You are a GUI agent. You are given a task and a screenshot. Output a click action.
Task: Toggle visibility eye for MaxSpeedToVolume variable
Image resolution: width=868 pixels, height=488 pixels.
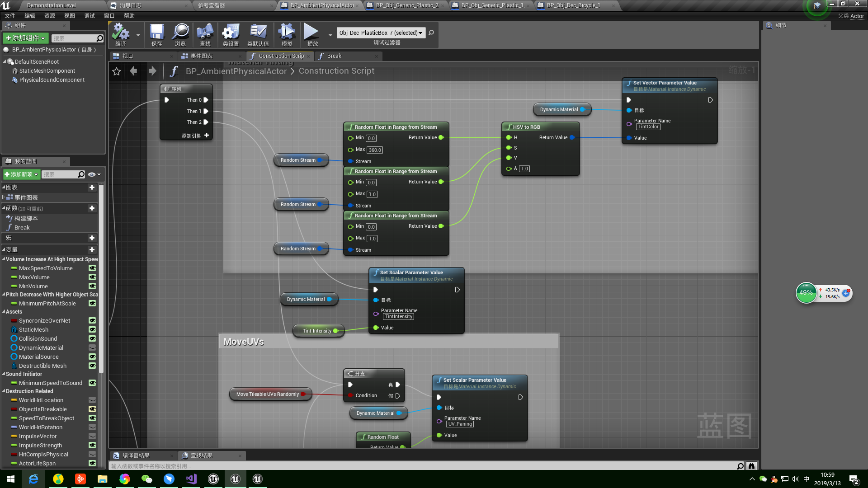click(92, 268)
